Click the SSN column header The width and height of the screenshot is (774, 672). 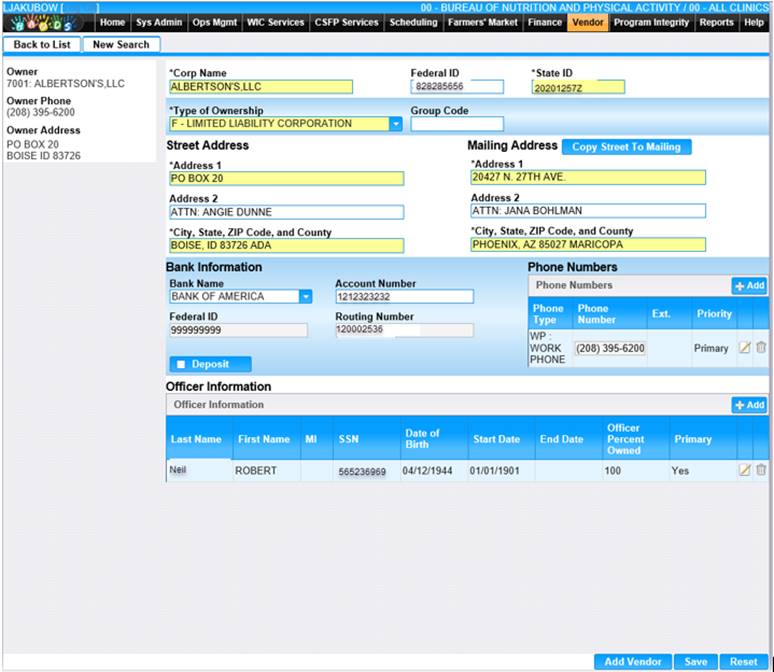(366, 438)
